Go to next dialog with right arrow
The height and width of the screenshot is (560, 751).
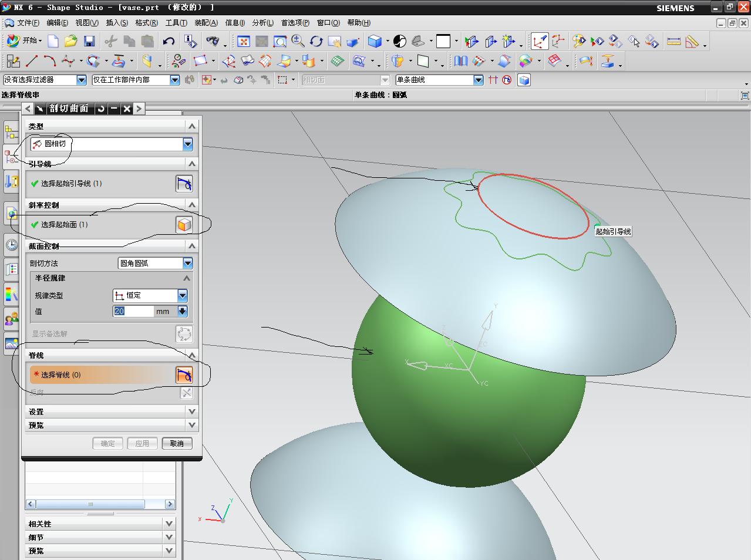139,109
